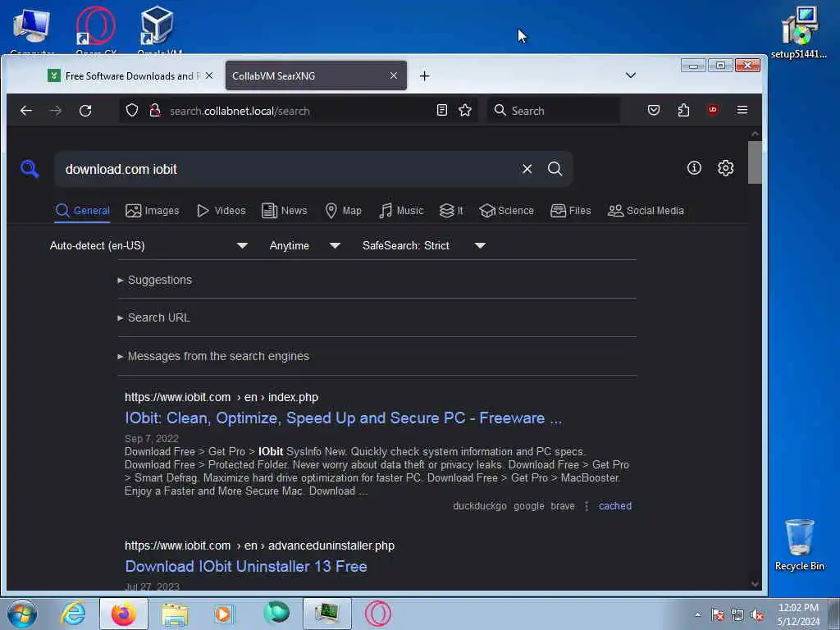Open the language Auto-detect dropdown
Screen dimensions: 840x630
pos(149,245)
